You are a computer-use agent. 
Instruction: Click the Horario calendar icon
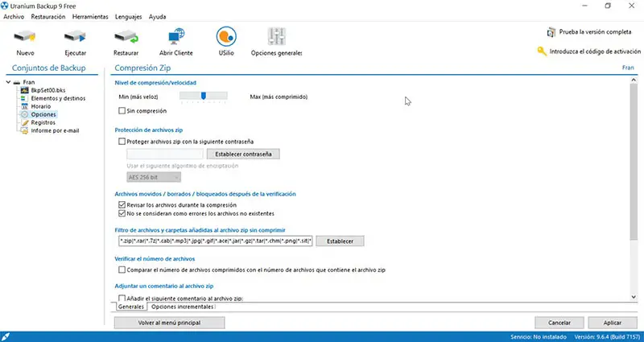(24, 106)
